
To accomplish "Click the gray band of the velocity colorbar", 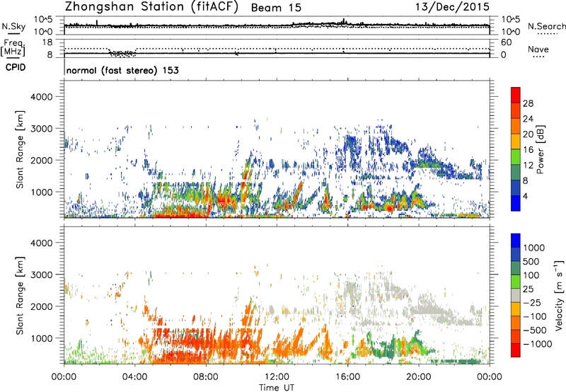I will click(516, 295).
